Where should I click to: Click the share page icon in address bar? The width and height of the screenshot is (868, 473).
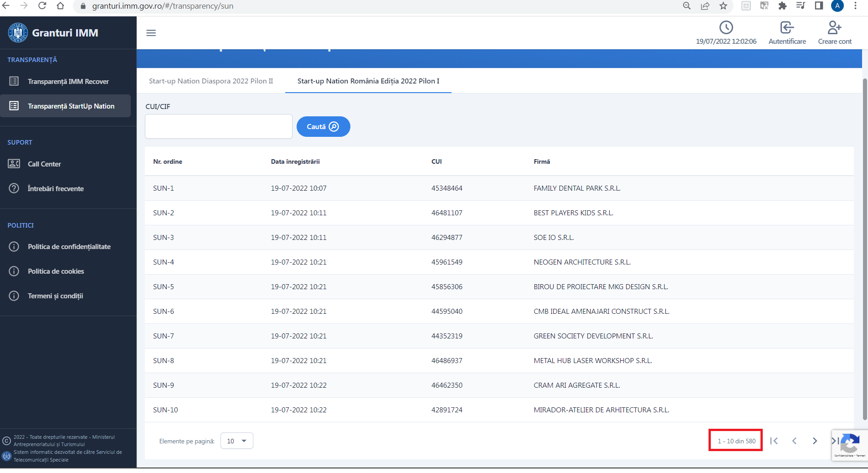click(x=705, y=6)
